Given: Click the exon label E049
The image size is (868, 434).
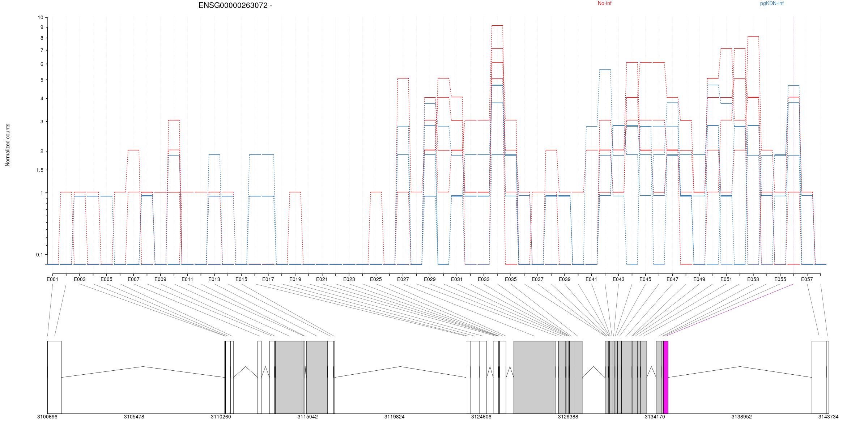Looking at the screenshot, I should [699, 279].
